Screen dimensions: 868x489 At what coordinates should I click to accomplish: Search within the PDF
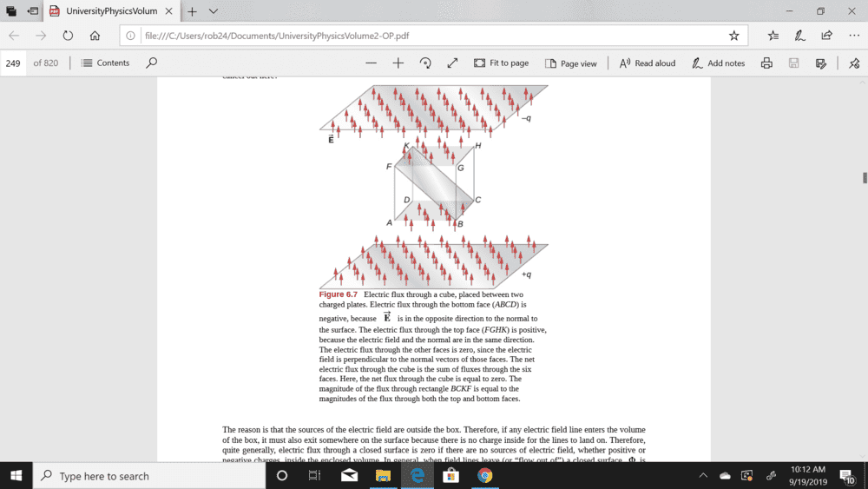coord(151,63)
